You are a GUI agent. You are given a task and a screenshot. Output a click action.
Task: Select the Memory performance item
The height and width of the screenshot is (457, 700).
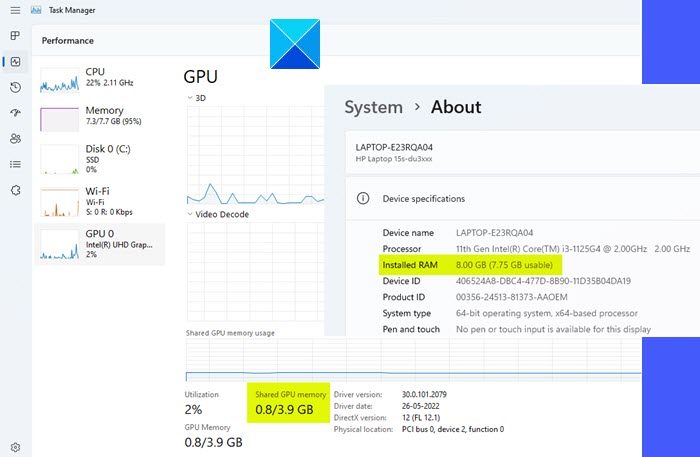(100, 117)
